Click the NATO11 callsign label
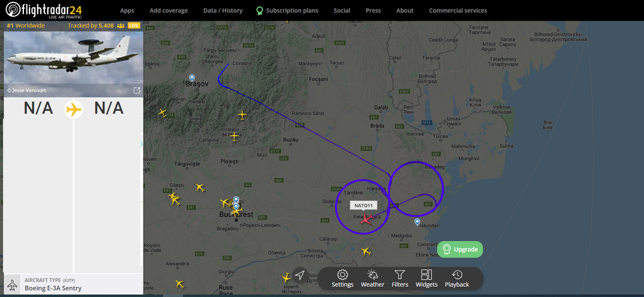 tap(364, 205)
